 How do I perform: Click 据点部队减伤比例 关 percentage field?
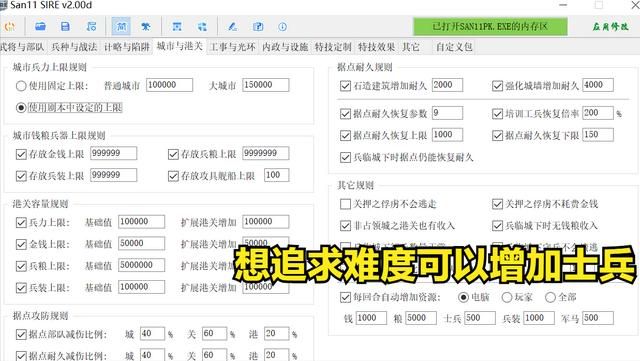tap(214, 334)
